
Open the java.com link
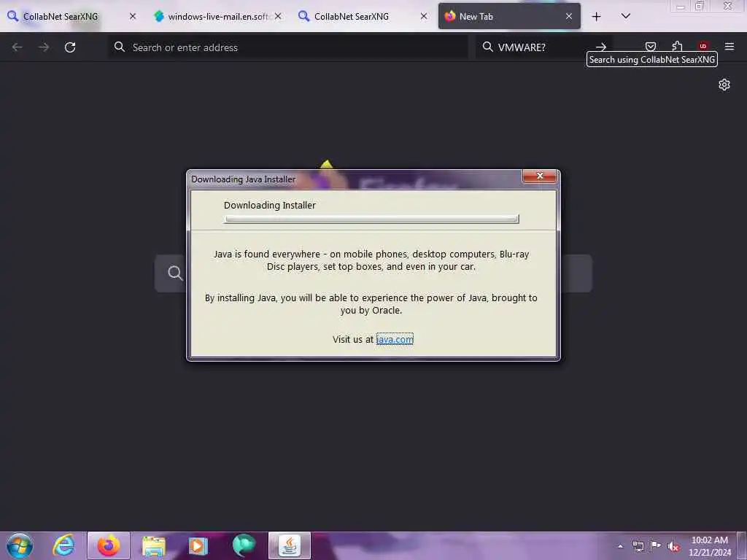coord(395,339)
